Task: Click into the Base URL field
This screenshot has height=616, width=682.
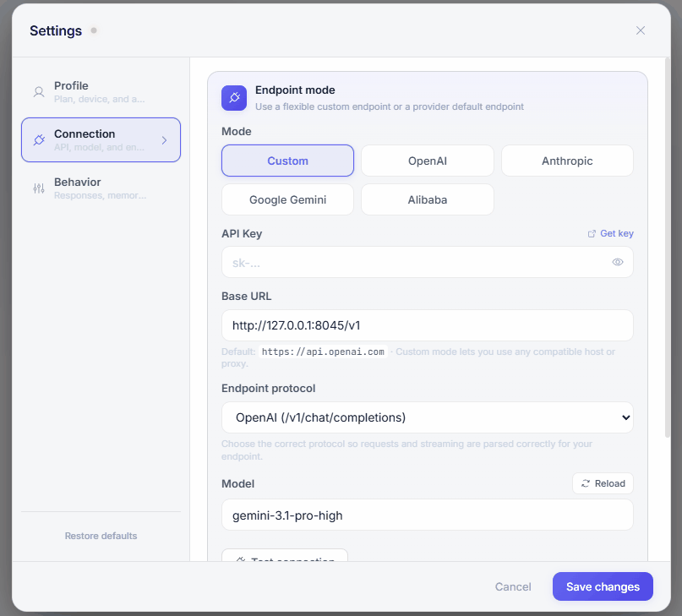Action: tap(427, 325)
